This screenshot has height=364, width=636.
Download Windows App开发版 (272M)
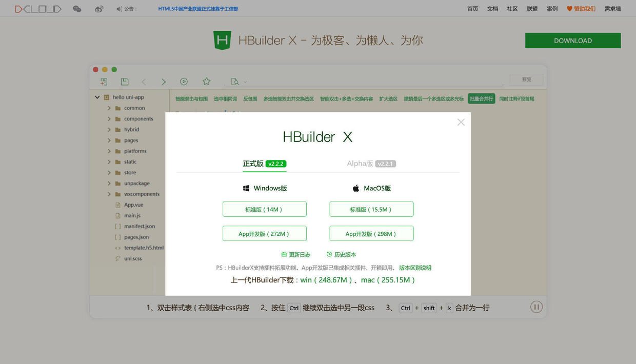[x=265, y=233]
